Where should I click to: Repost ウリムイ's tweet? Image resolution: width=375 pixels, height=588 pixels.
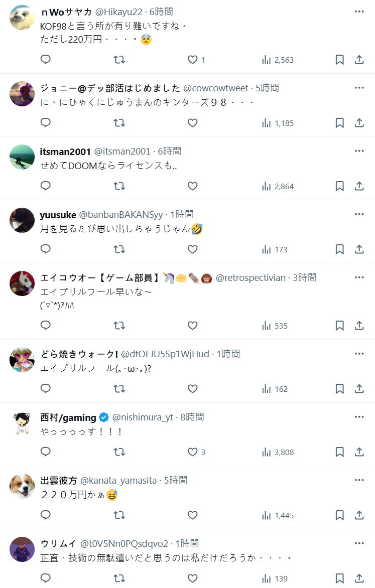pyautogui.click(x=119, y=578)
